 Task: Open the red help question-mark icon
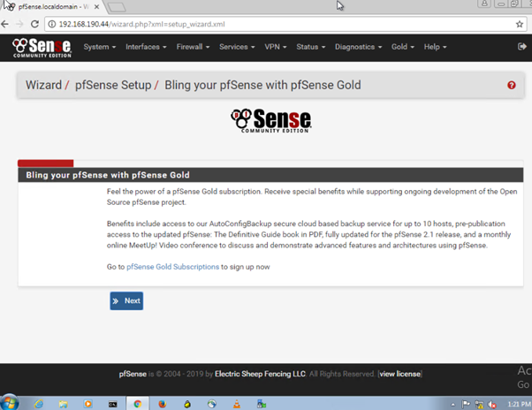(512, 85)
